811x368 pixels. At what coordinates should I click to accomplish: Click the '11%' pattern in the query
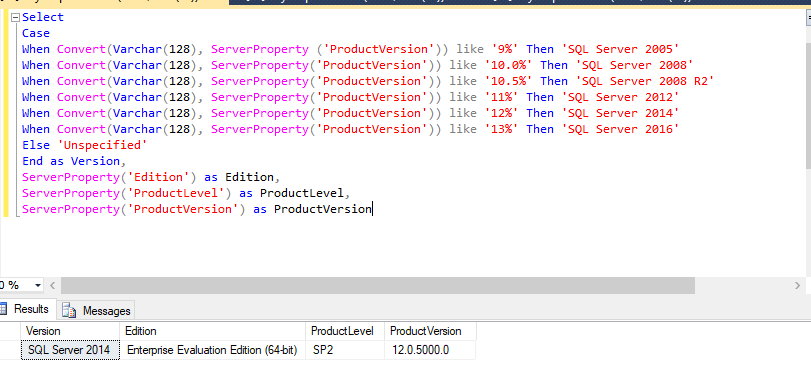[x=502, y=97]
